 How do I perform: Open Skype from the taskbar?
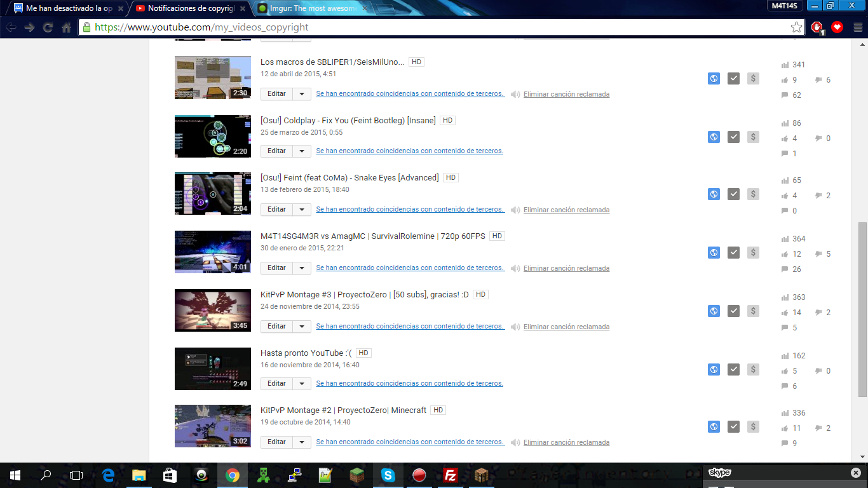tap(388, 475)
